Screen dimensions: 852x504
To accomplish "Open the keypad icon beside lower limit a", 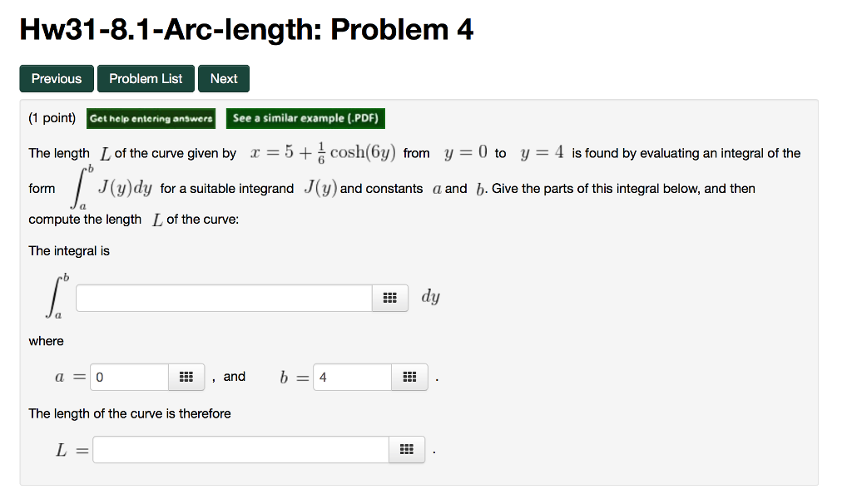I will (186, 377).
